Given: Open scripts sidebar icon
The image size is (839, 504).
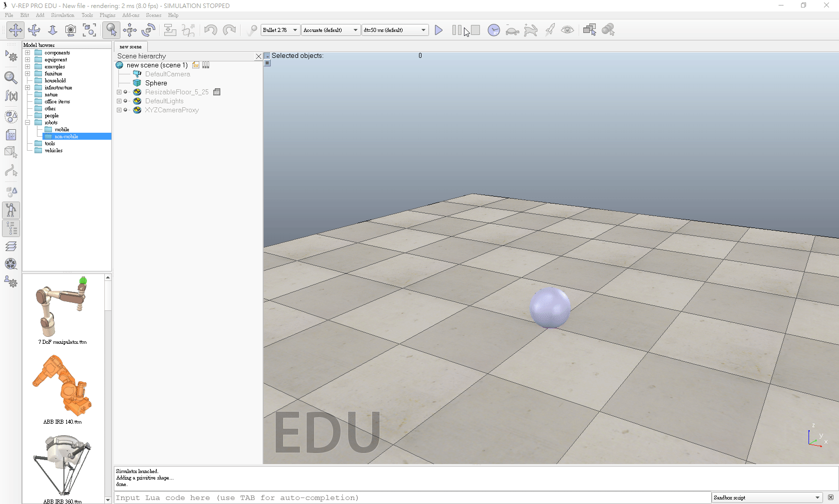Looking at the screenshot, I should (x=11, y=135).
